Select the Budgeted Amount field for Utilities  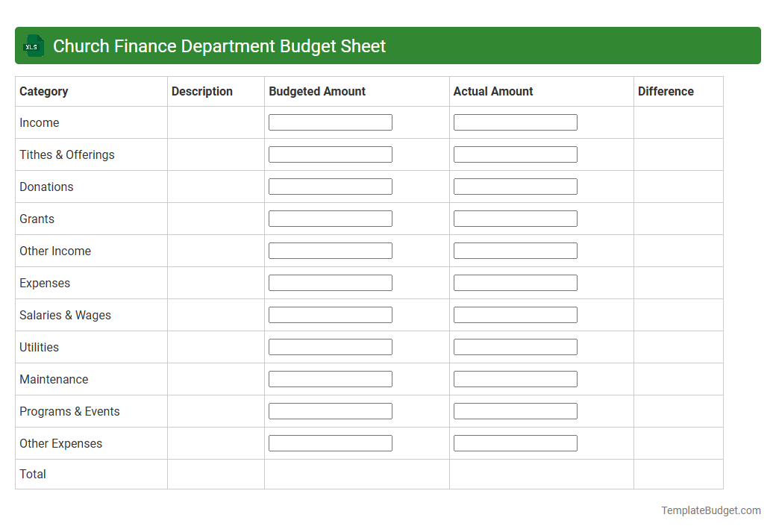point(330,346)
